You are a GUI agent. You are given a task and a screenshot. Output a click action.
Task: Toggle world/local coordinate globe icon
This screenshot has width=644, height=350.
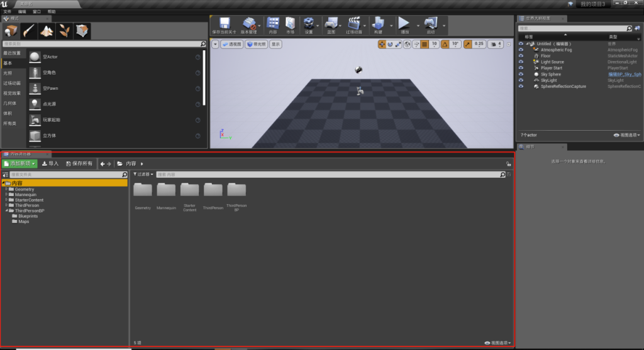(x=407, y=45)
